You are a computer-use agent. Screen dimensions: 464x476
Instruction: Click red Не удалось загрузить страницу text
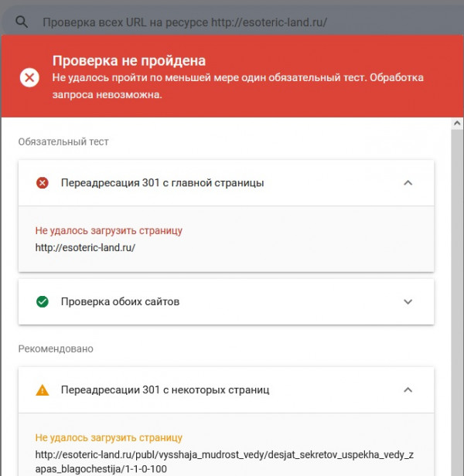point(109,231)
